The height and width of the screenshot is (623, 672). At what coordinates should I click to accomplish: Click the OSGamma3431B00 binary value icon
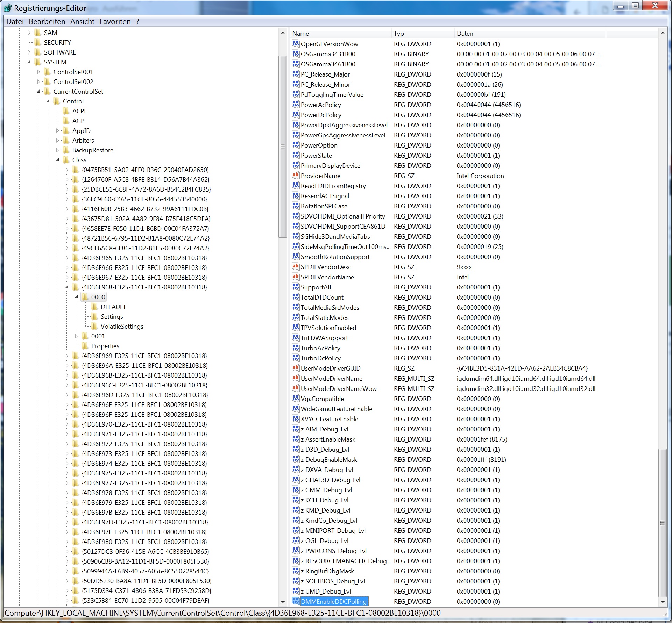[x=296, y=54]
